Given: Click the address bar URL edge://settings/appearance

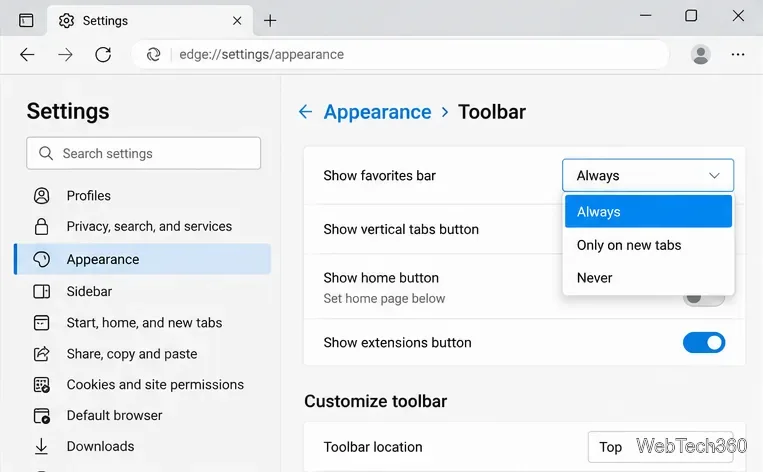Looking at the screenshot, I should (261, 54).
